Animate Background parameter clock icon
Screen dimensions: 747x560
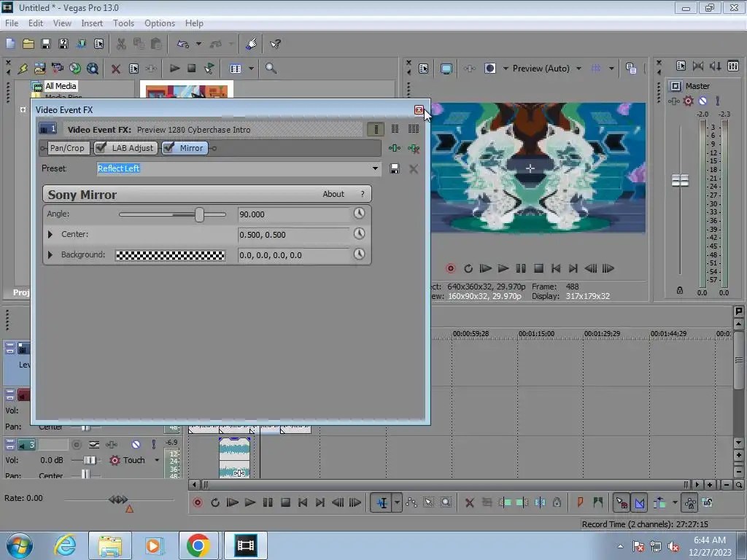pyautogui.click(x=359, y=254)
